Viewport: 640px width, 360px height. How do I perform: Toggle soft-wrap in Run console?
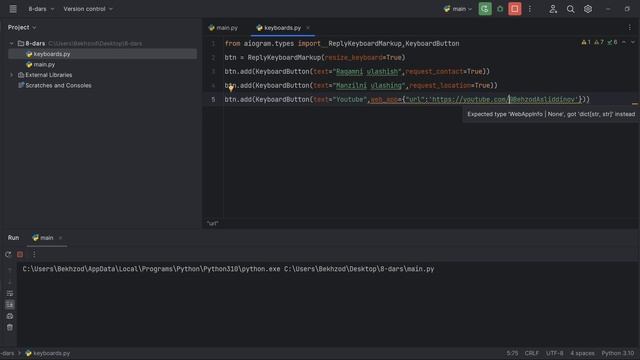[10, 293]
